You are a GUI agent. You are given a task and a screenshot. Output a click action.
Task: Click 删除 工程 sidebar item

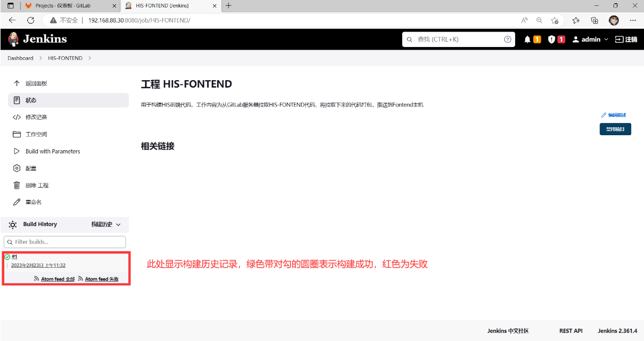68,185
